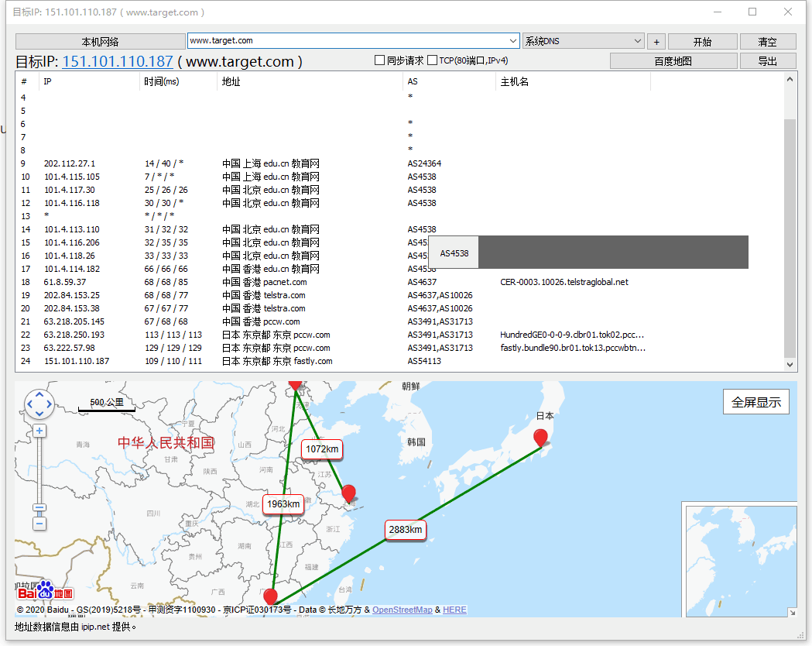Click hostname CER-0003.10026.telstraglobal.net
The image size is (812, 646).
coord(564,282)
